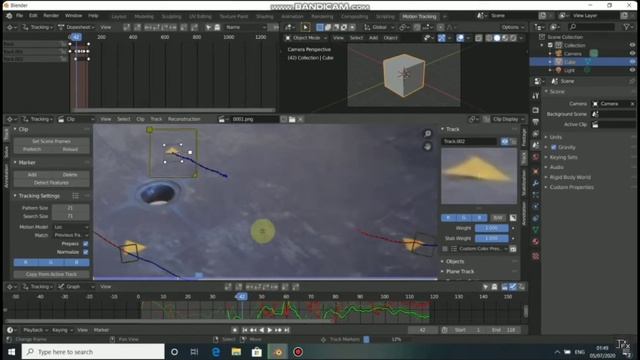Toggle the Normalize checkbox
640x360 pixels.
coord(86,252)
